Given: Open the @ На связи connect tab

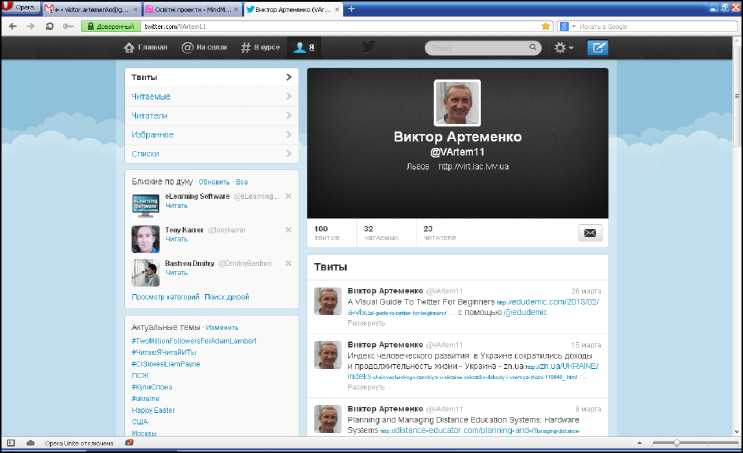Looking at the screenshot, I should click(204, 47).
